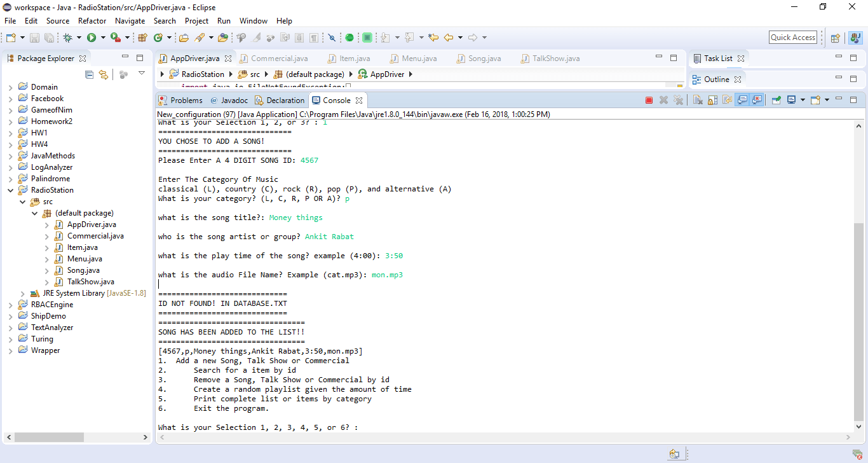This screenshot has height=463, width=868.
Task: Open the Debug button dropdown arrow
Action: [79, 38]
